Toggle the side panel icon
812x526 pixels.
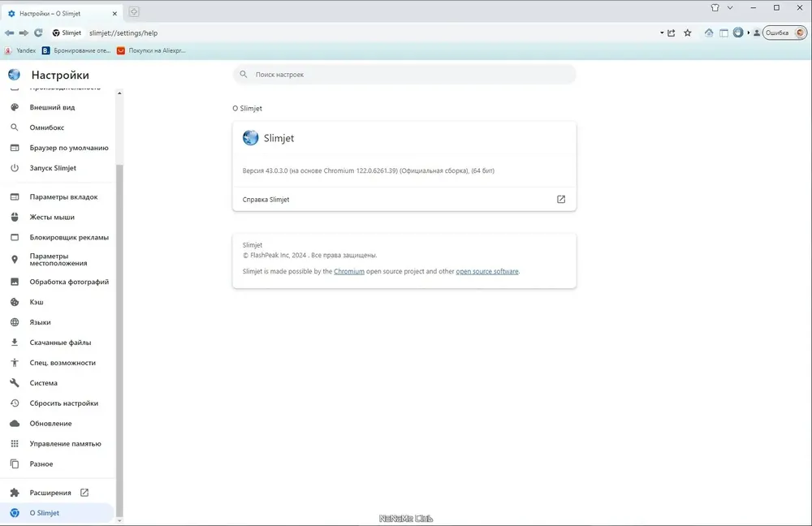(724, 32)
